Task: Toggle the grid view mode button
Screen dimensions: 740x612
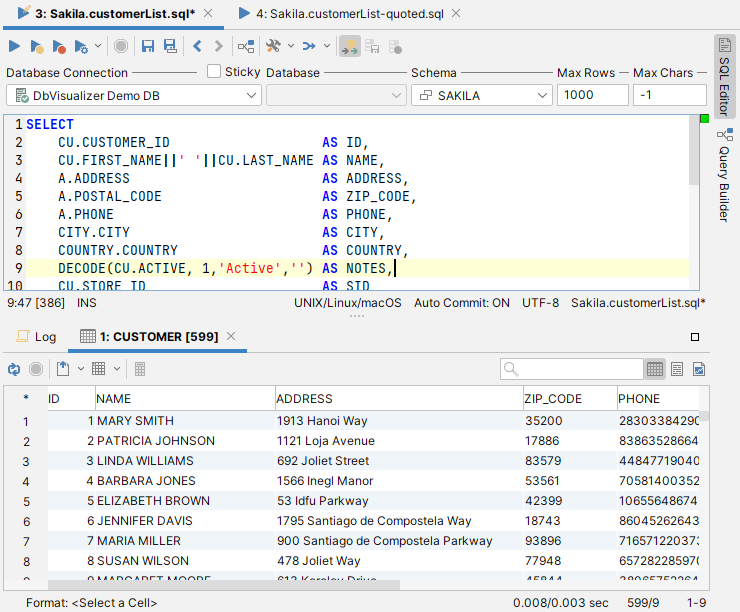Action: pyautogui.click(x=655, y=369)
